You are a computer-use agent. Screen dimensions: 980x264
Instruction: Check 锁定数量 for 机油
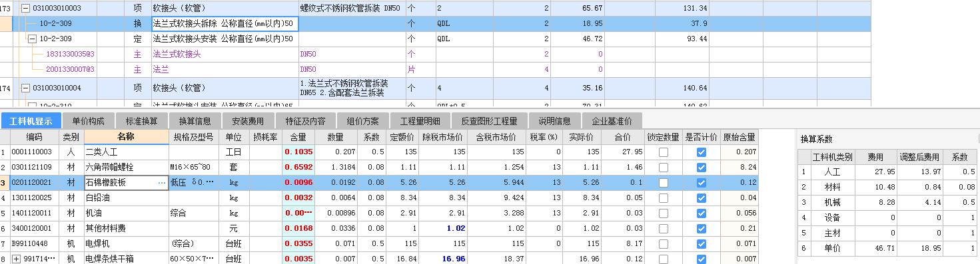click(663, 213)
